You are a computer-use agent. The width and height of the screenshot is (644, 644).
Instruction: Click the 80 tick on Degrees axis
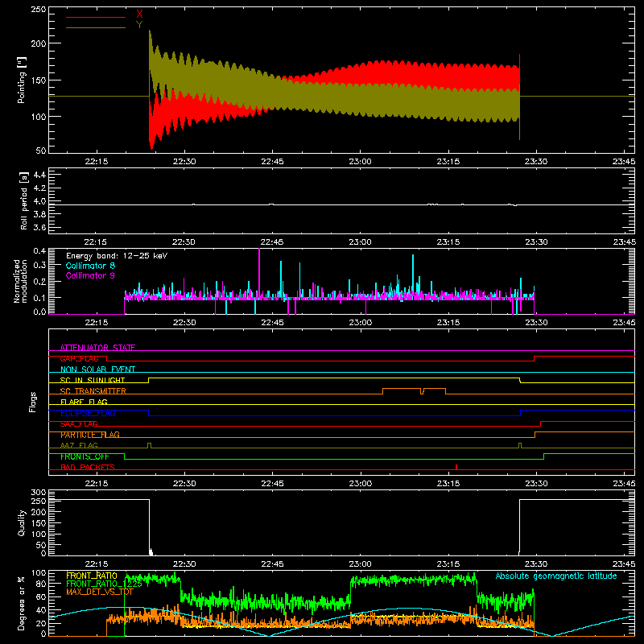[x=41, y=584]
